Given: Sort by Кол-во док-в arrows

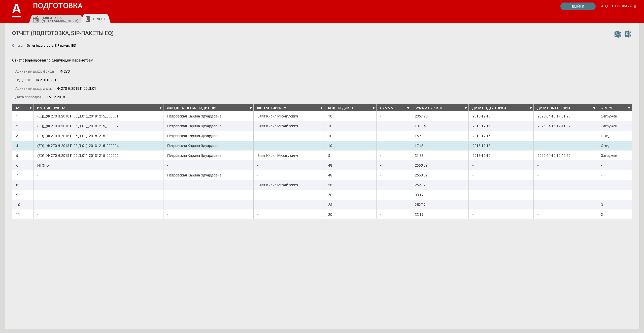Looking at the screenshot, I should pyautogui.click(x=374, y=108).
